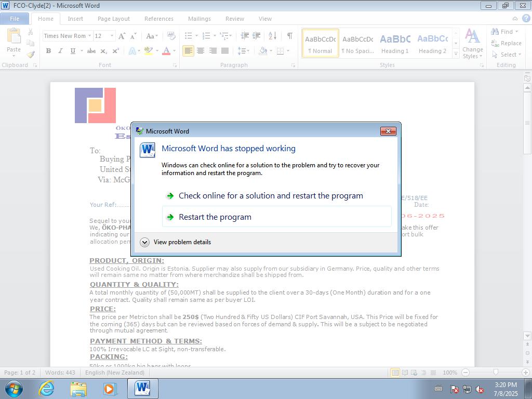Apply the Heading 1 style
The width and height of the screenshot is (532, 399).
395,43
